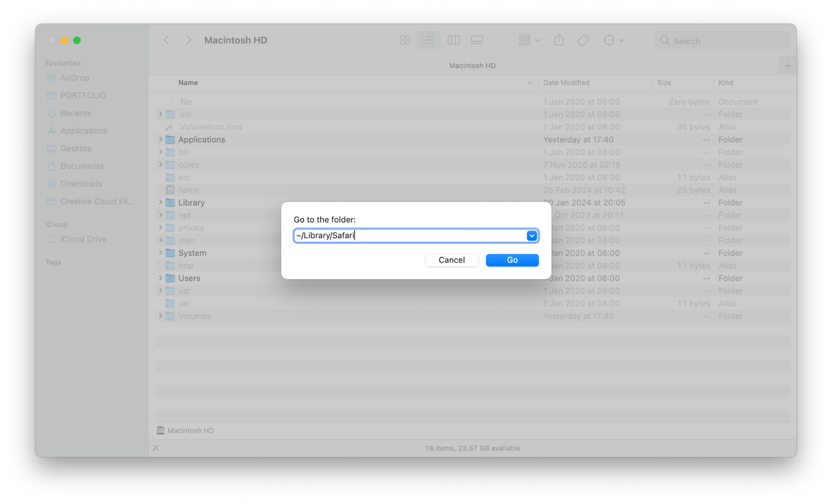Click the tag icon in toolbar
Screen dimensions: 832x504
point(583,40)
